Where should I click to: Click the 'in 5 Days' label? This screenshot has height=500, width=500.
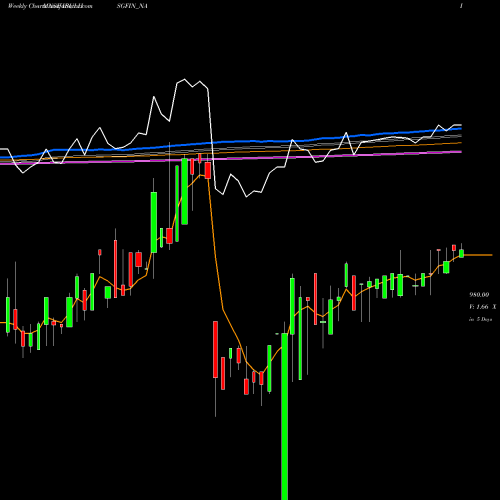tap(481, 319)
